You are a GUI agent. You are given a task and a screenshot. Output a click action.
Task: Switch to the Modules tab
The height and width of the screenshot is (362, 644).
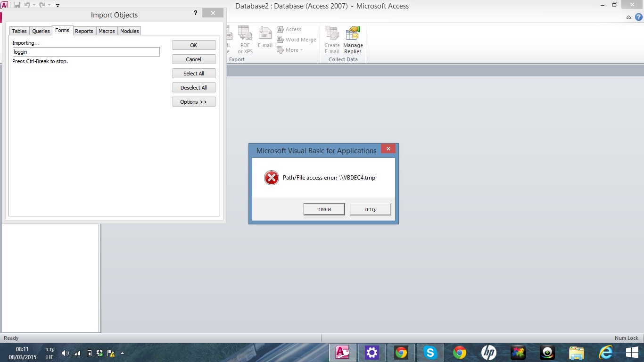click(x=130, y=31)
